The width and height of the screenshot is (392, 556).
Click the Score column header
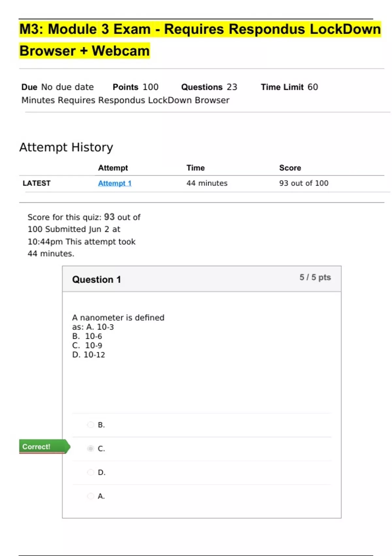(x=290, y=168)
